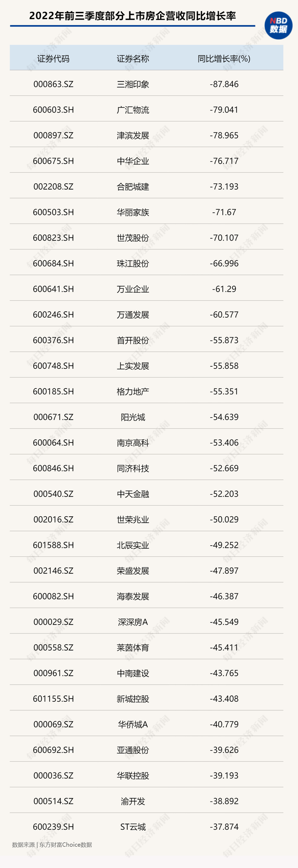The image size is (298, 868).
Task: Click stock code 000863.SZ
Action: [x=53, y=84]
